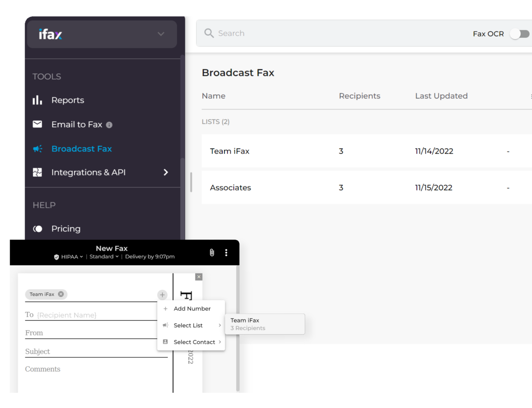Open the HIPAA dropdown in New Fax
This screenshot has height=408, width=532.
point(71,257)
